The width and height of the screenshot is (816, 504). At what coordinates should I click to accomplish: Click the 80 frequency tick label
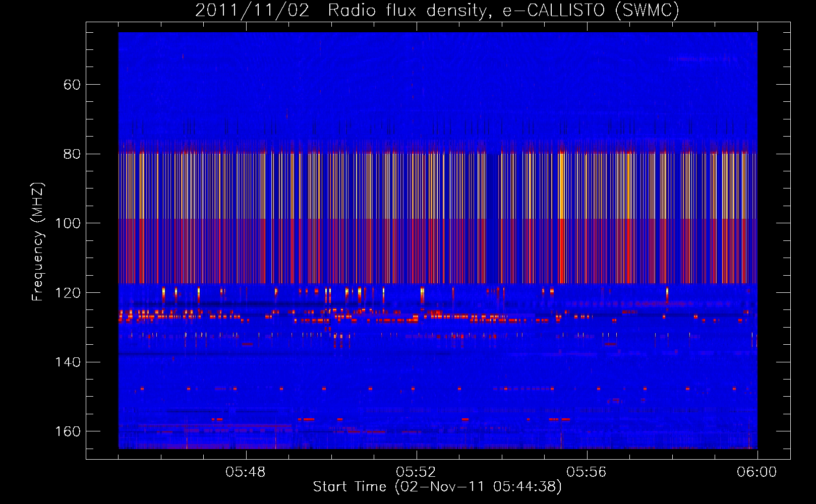[72, 154]
